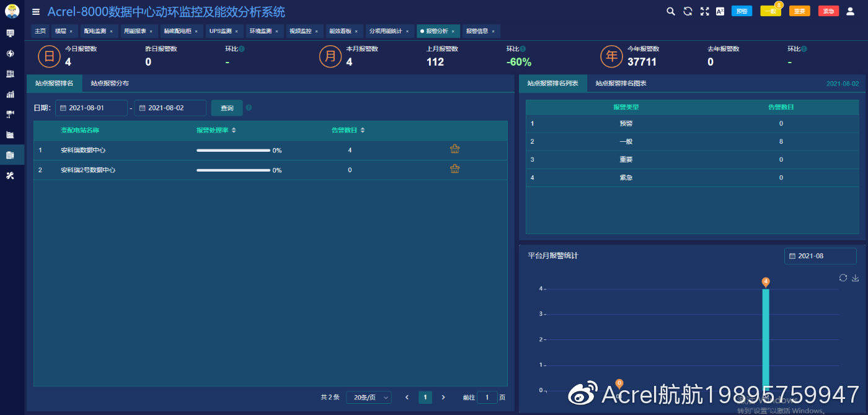This screenshot has width=868, height=415.
Task: Click the orange 重要 alarm button
Action: pos(800,11)
